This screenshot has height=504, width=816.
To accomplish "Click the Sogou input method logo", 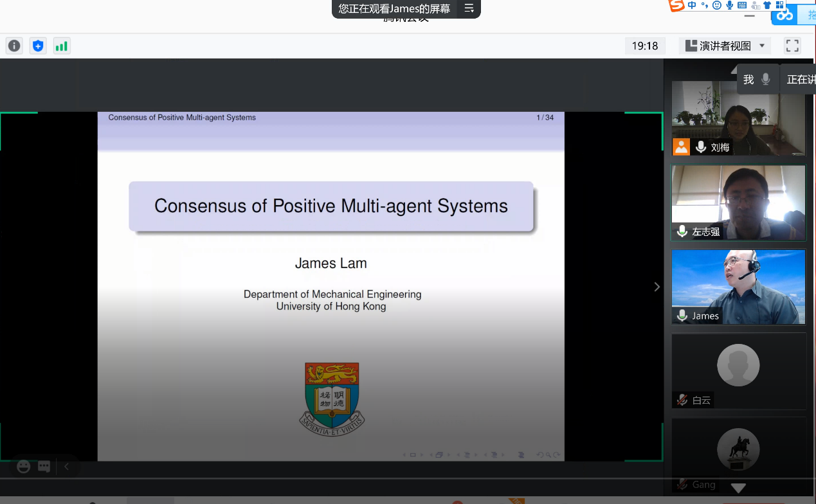I will tap(676, 6).
